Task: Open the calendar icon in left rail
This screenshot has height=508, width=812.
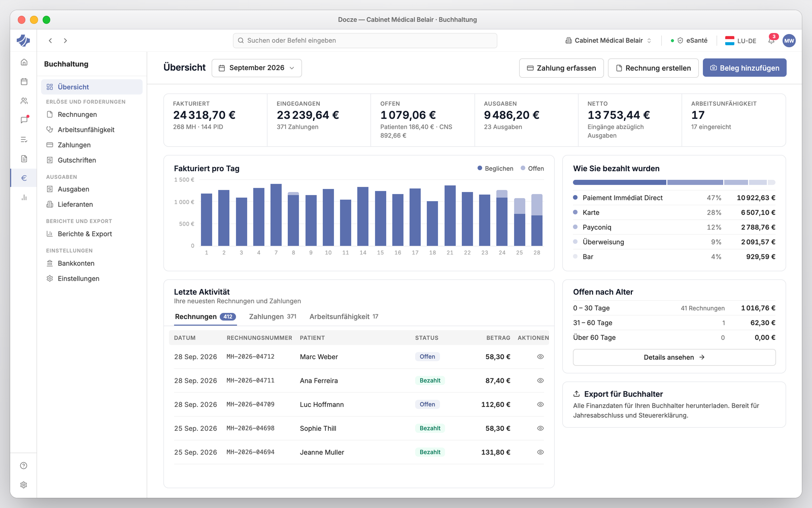Action: (24, 82)
